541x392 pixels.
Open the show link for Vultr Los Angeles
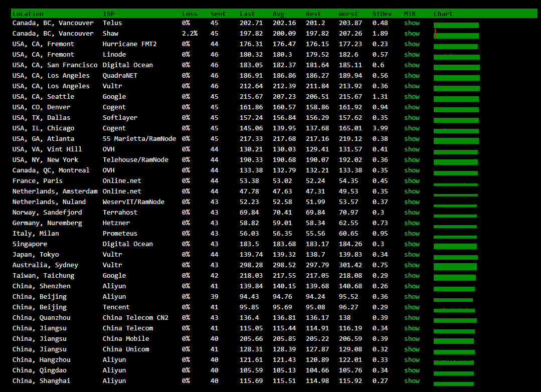point(412,86)
